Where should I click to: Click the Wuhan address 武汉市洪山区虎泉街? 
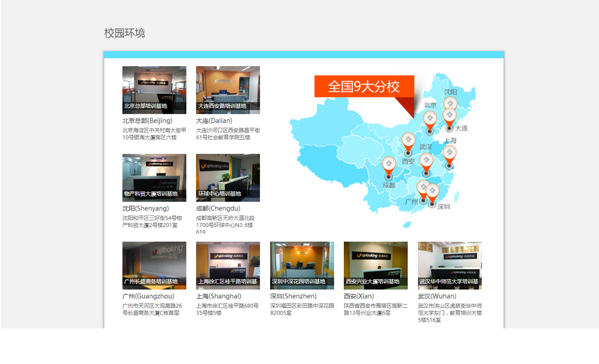pyautogui.click(x=450, y=313)
